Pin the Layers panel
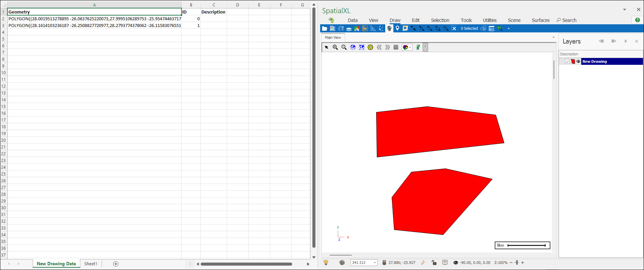The width and height of the screenshot is (644, 270). click(x=625, y=41)
